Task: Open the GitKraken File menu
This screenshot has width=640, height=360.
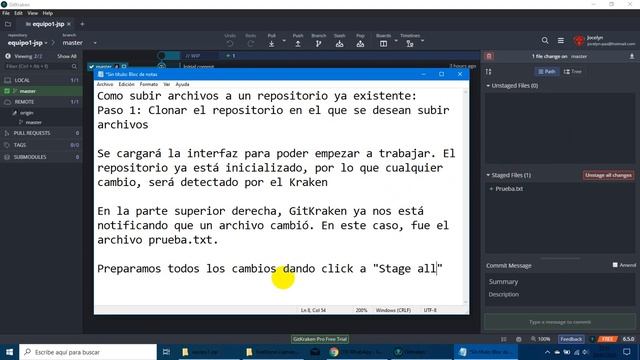Action: (x=6, y=13)
